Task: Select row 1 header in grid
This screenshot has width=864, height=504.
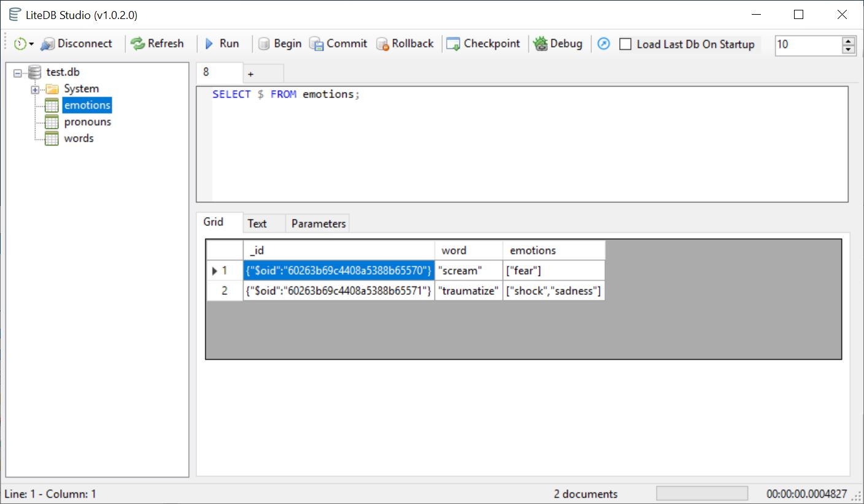Action: 225,270
